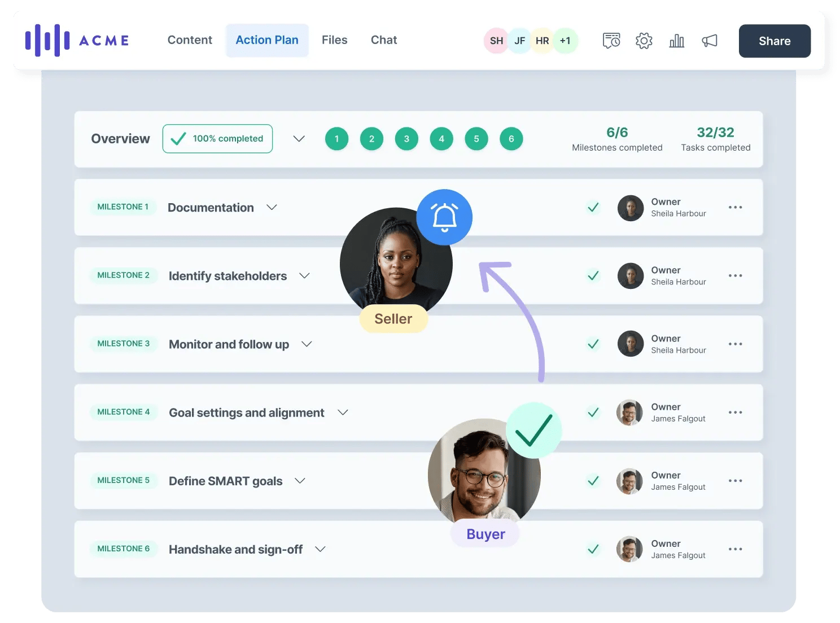This screenshot has height=623, width=840.
Task: Click the +1 additional members avatar
Action: [x=565, y=41]
